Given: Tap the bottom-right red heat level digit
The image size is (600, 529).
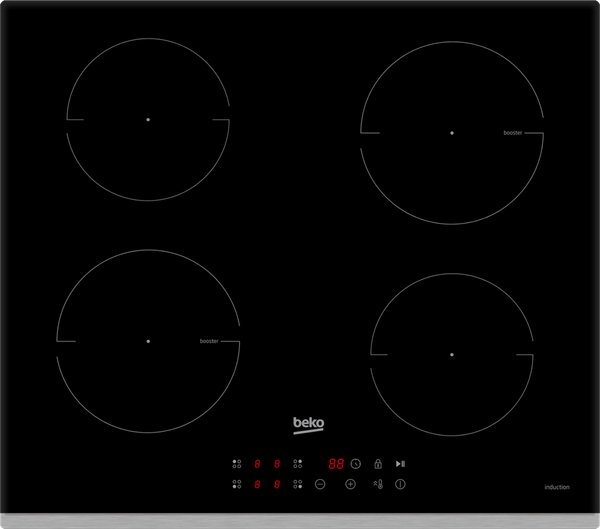Looking at the screenshot, I should [277, 484].
